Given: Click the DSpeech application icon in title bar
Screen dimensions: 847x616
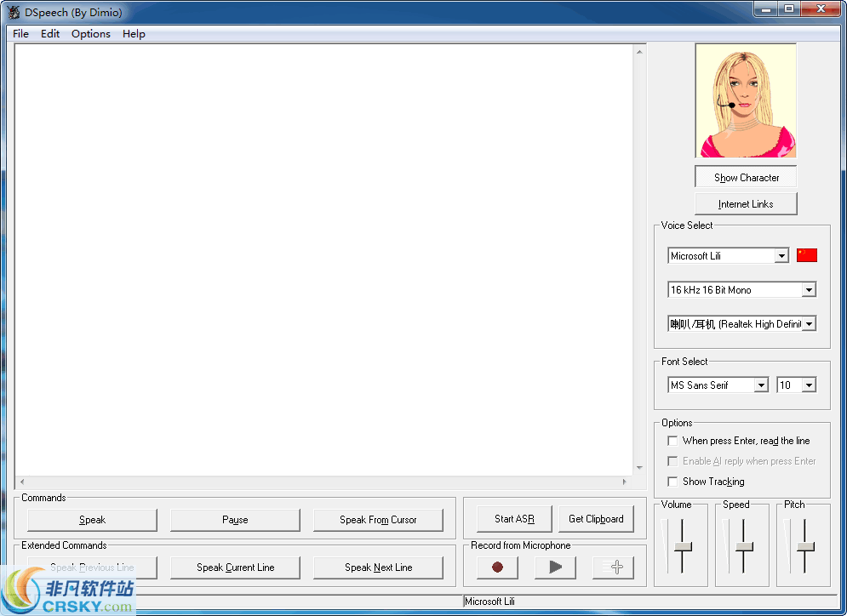Looking at the screenshot, I should click(x=14, y=13).
